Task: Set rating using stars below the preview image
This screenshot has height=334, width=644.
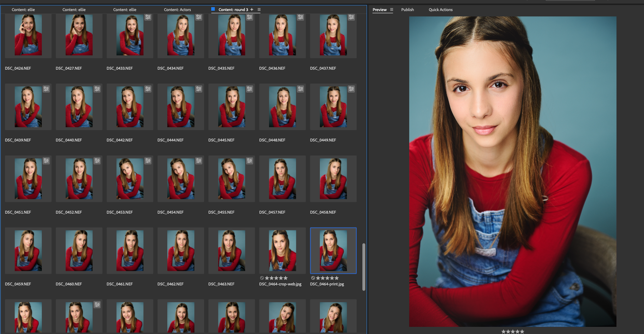Action: pyautogui.click(x=512, y=331)
